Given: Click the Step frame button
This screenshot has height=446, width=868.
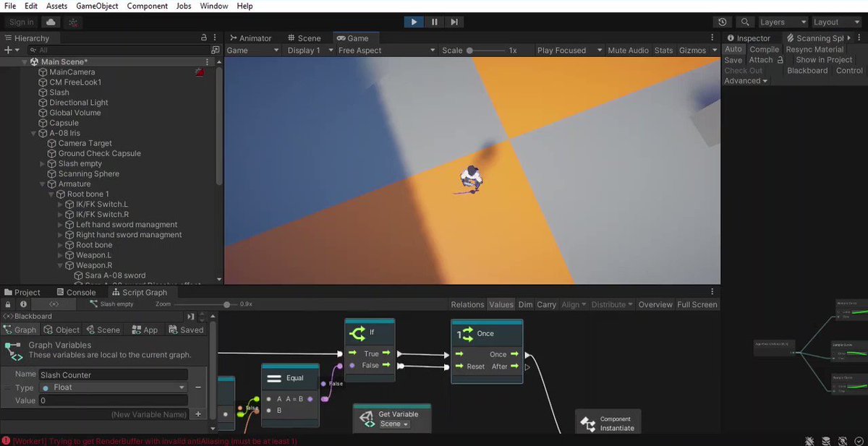Looking at the screenshot, I should click(454, 22).
